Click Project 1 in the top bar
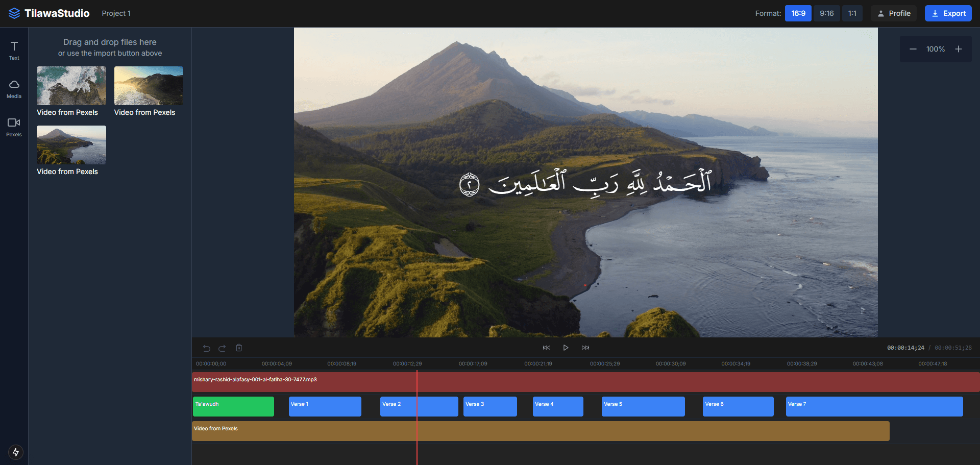The height and width of the screenshot is (465, 980). pyautogui.click(x=116, y=13)
